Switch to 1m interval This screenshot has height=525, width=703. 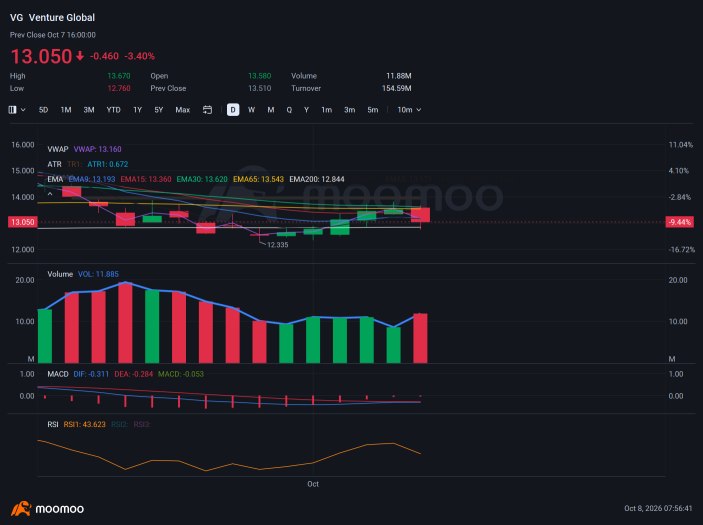(x=326, y=110)
